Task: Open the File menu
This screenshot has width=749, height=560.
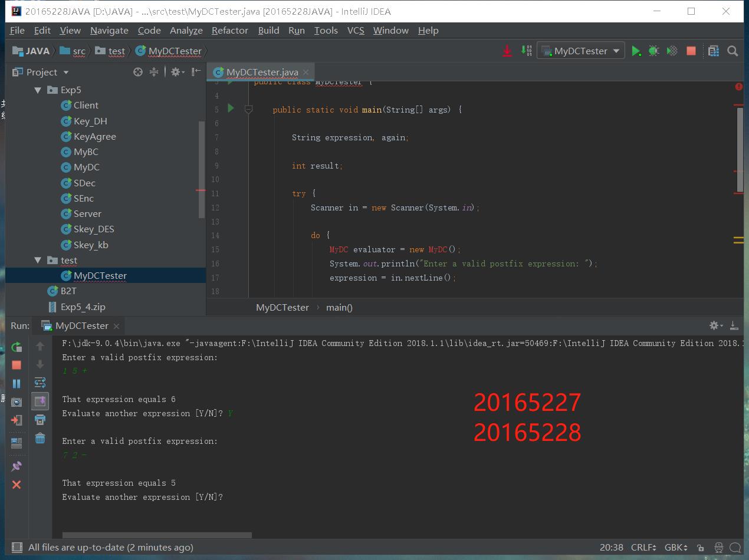Action: (x=17, y=31)
